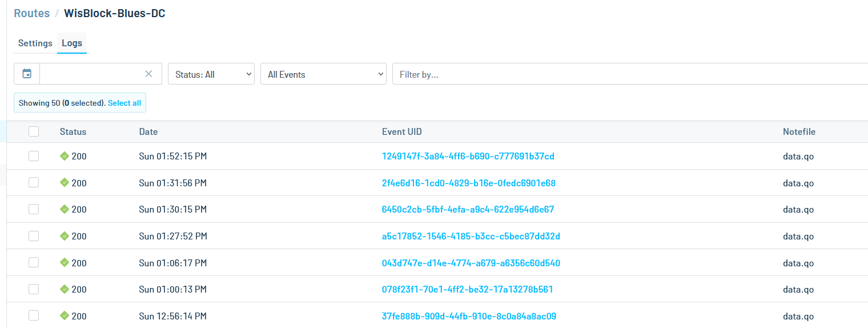Click green status icon for 01:06:17 PM event
The width and height of the screenshot is (868, 328).
click(64, 263)
